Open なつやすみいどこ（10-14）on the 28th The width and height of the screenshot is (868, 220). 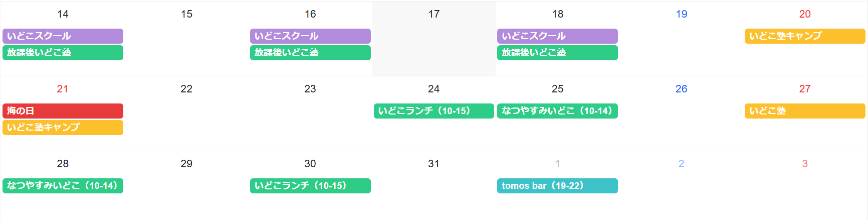click(x=63, y=186)
